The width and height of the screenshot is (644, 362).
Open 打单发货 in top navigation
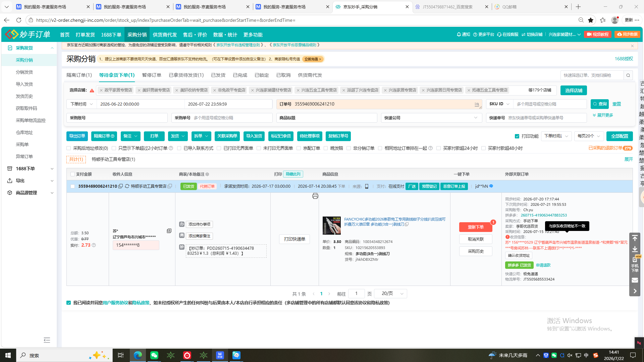(x=85, y=35)
